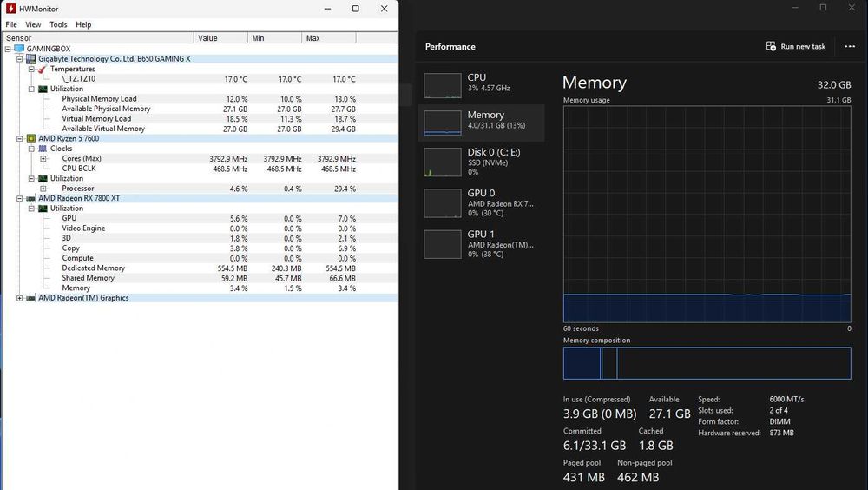Collapse the AMD Radeon RX 7800 XT node
Image resolution: width=868 pixels, height=490 pixels.
click(19, 198)
